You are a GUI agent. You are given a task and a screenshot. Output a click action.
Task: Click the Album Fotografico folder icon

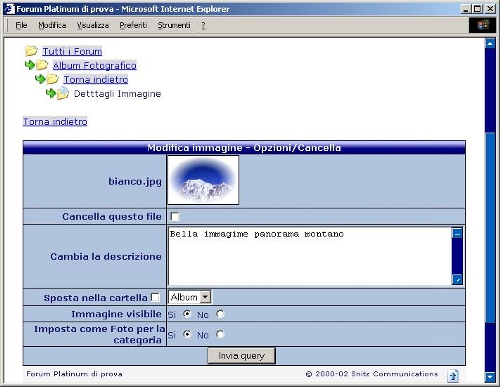click(x=42, y=65)
